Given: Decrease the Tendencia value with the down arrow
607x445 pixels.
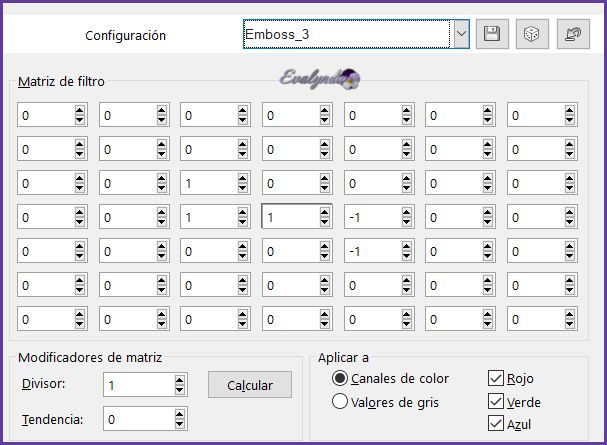Looking at the screenshot, I should tap(179, 424).
